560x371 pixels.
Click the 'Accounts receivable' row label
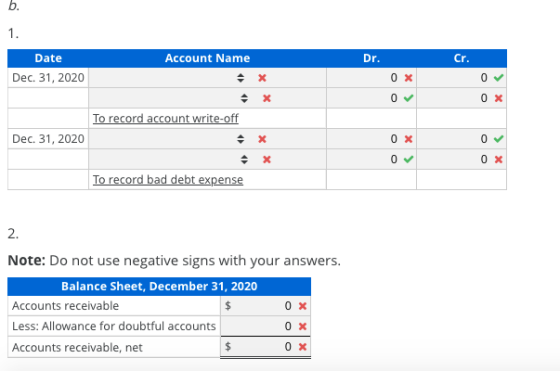tap(65, 306)
